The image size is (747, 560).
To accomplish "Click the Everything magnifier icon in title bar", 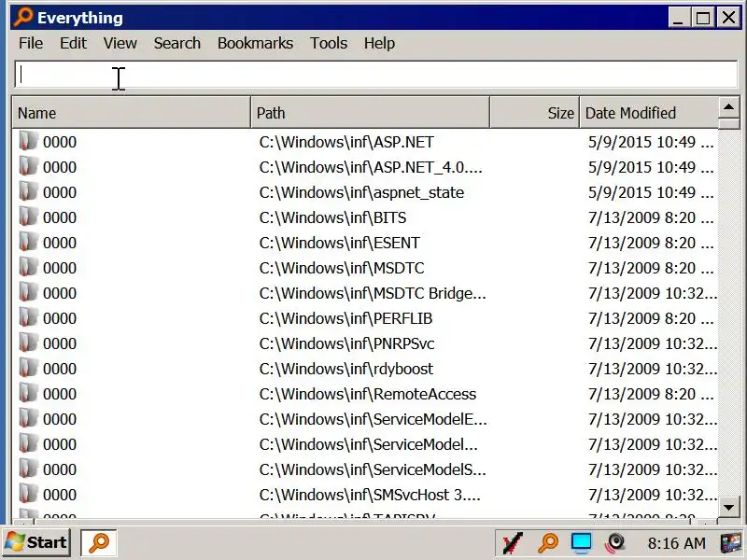I will click(22, 17).
